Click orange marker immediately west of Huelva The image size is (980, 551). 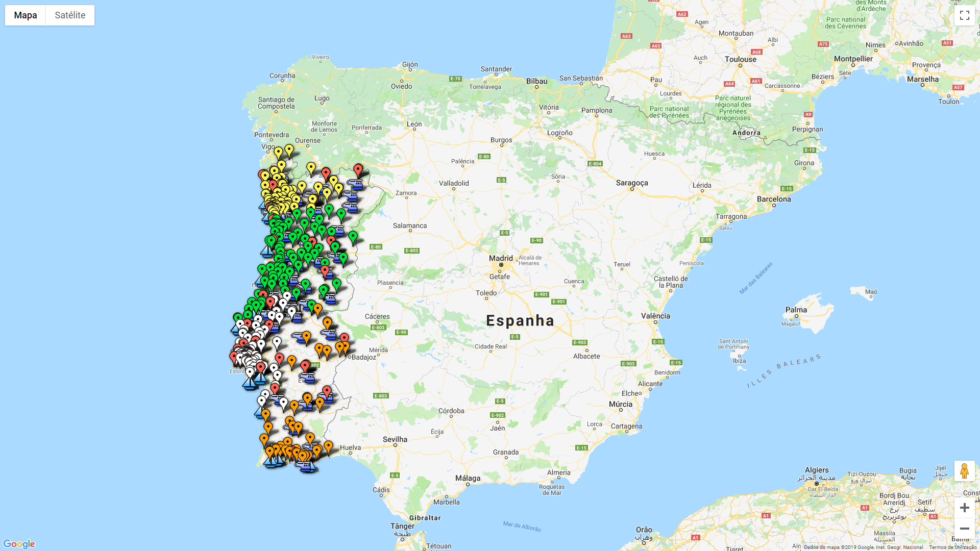[328, 447]
